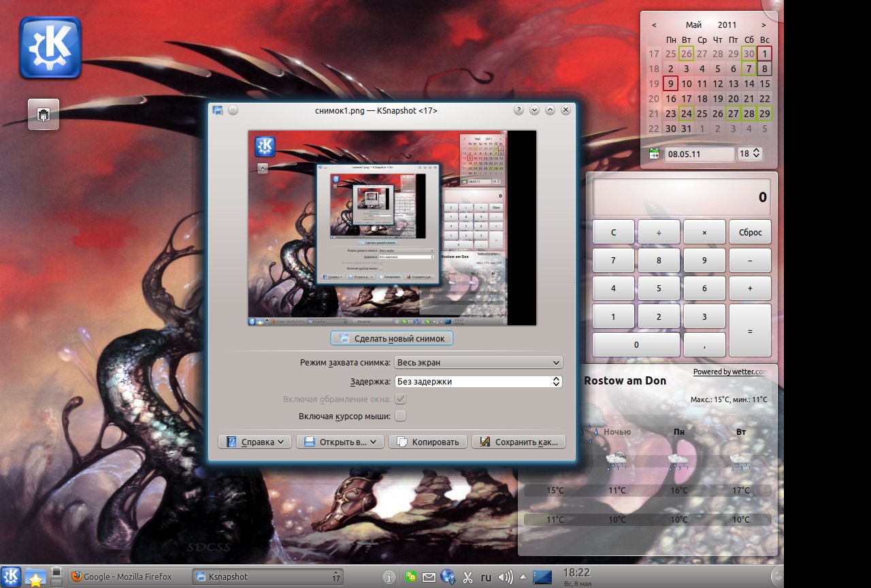Image resolution: width=871 pixels, height=588 pixels.
Task: Adjust the 'Задержка' delay spinbox arrows
Action: [x=556, y=382]
